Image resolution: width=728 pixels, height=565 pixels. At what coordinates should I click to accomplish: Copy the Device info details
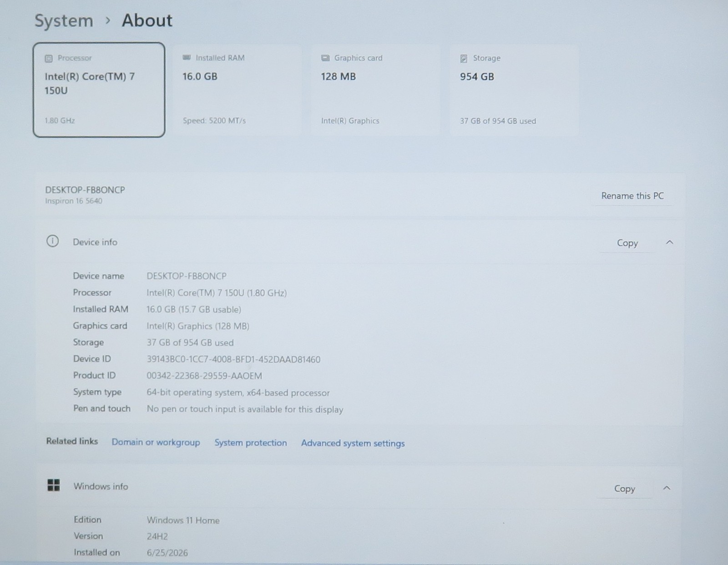[x=627, y=243]
